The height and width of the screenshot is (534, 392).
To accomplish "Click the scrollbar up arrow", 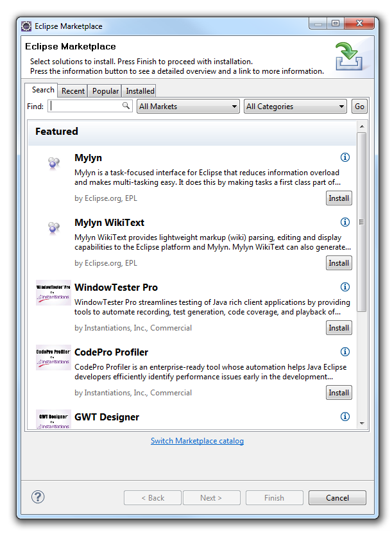I will 362,126.
